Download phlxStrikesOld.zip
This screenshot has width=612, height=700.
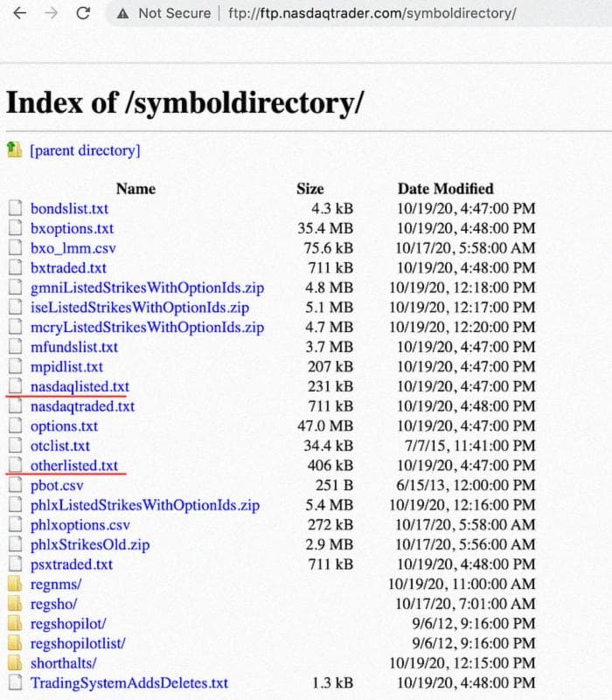[90, 544]
